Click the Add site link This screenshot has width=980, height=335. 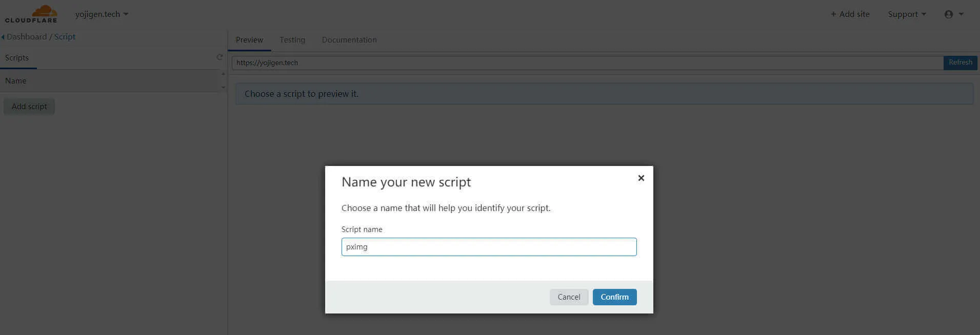[x=850, y=14]
